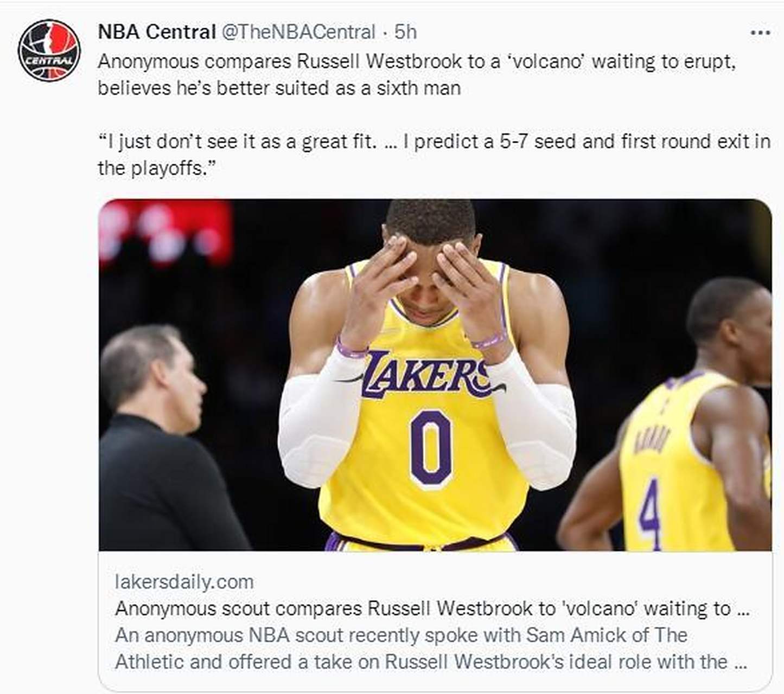Click the number 0 on the Lakers jersey
This screenshot has width=784, height=694.
pyautogui.click(x=430, y=448)
